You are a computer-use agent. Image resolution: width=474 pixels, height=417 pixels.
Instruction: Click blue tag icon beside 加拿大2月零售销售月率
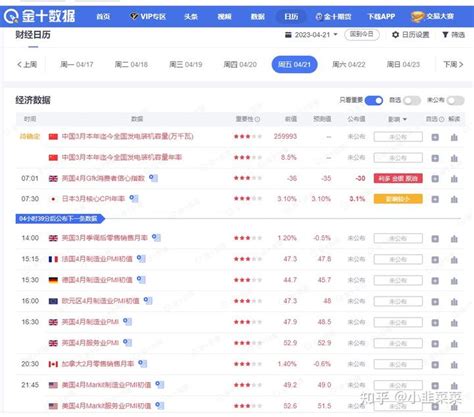tap(143, 364)
